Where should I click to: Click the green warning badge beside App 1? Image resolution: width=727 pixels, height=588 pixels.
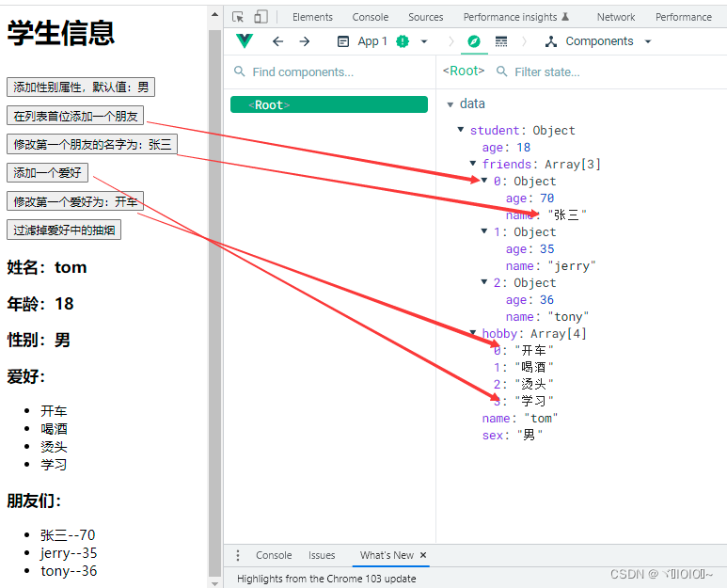pos(403,41)
